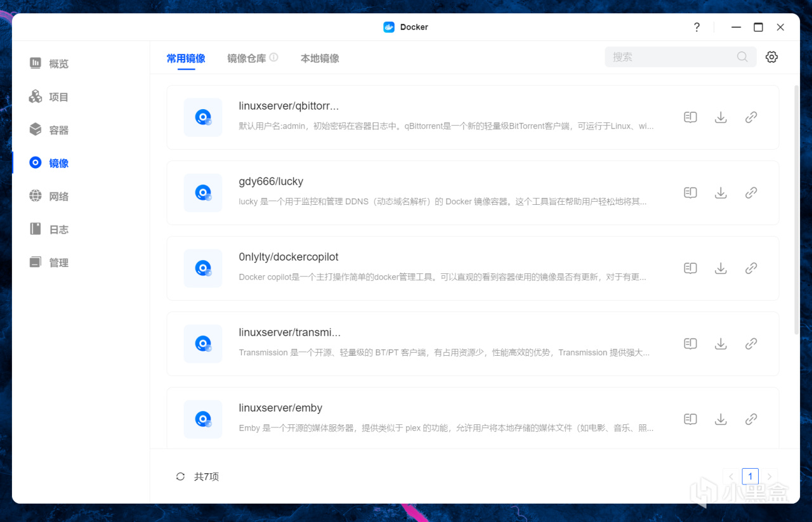This screenshot has height=522, width=812.
Task: Open link for linuxserver/transmission image
Action: (x=751, y=344)
